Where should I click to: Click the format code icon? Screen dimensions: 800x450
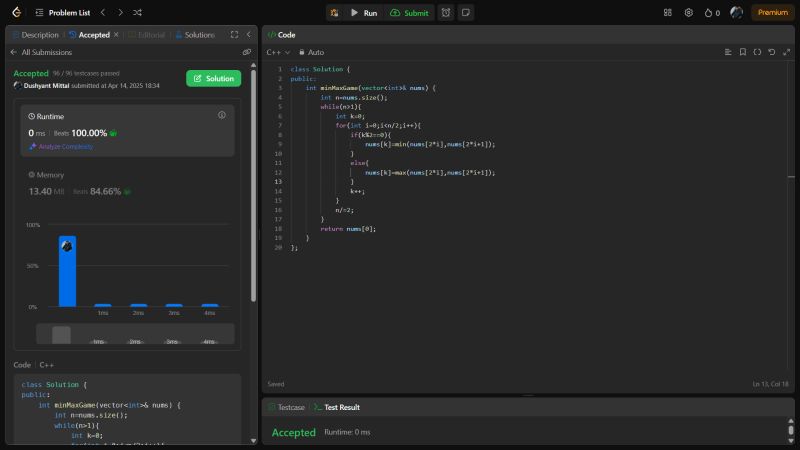[728, 52]
